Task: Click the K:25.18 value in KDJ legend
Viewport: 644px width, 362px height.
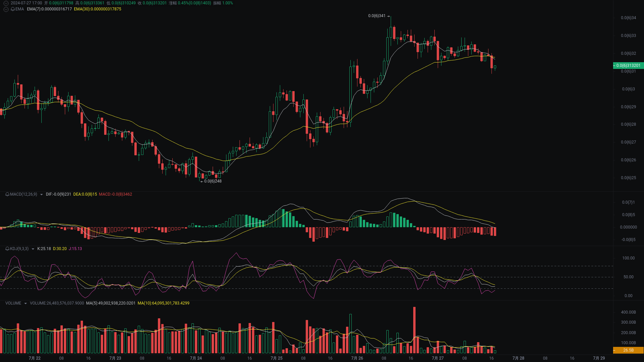Action: pos(44,249)
